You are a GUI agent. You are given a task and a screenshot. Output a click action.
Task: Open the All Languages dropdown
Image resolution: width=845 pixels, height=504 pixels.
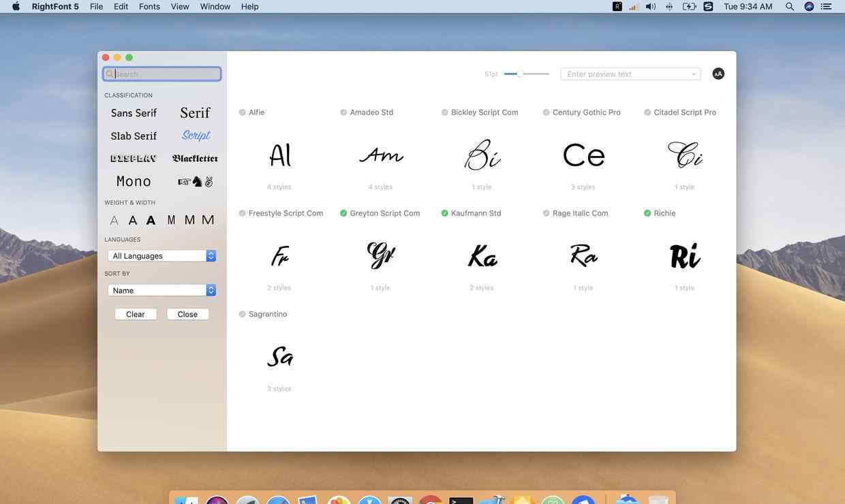pyautogui.click(x=162, y=255)
